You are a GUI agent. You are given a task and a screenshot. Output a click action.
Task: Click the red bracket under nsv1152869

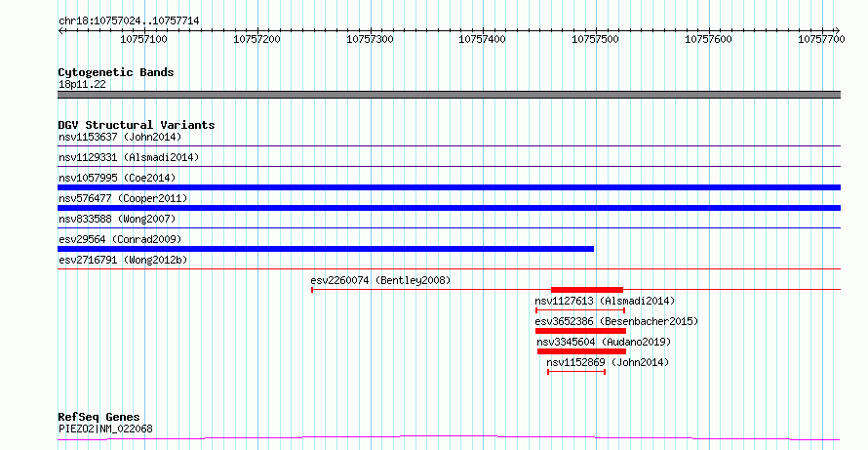tap(576, 372)
